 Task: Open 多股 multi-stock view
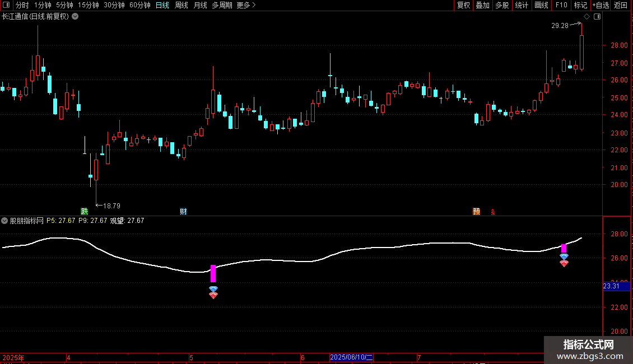point(502,5)
